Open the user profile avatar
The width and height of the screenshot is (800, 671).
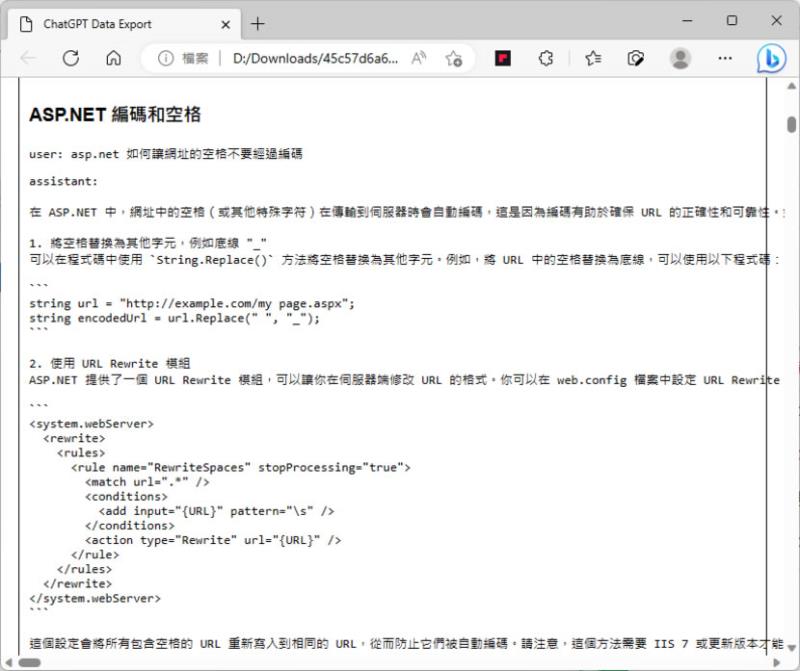click(x=680, y=59)
